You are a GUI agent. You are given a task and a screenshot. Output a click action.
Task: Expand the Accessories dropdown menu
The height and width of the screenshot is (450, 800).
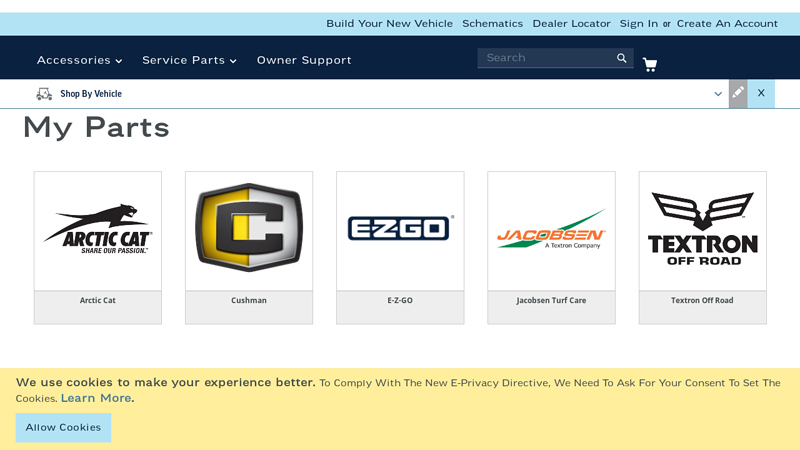click(x=79, y=60)
